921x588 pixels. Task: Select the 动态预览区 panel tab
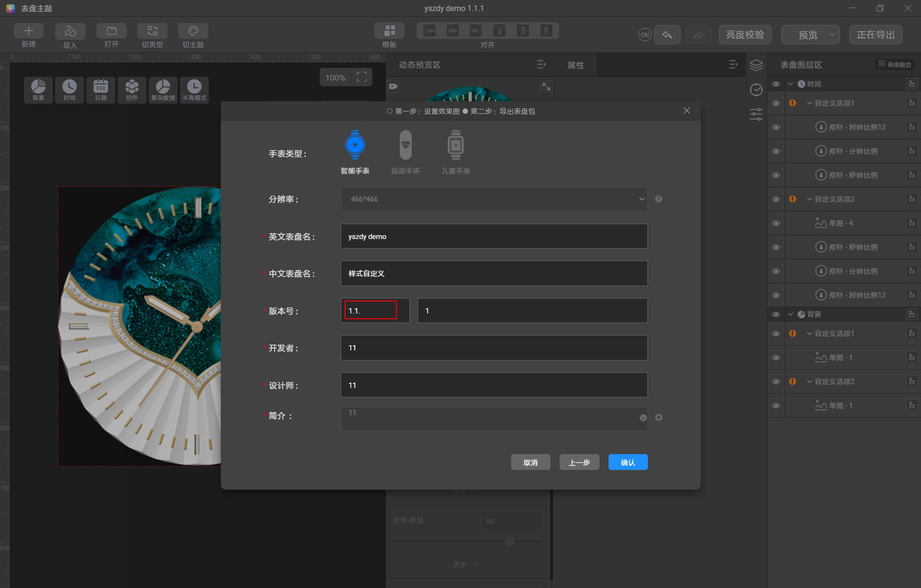419,64
